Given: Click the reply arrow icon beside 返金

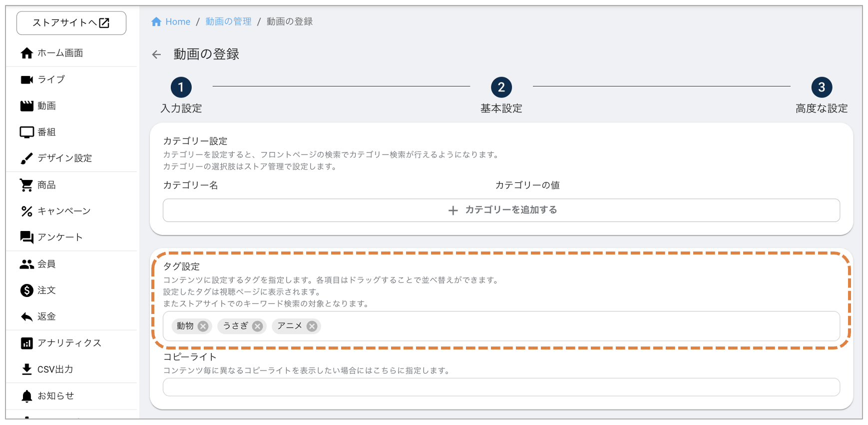Looking at the screenshot, I should coord(27,316).
